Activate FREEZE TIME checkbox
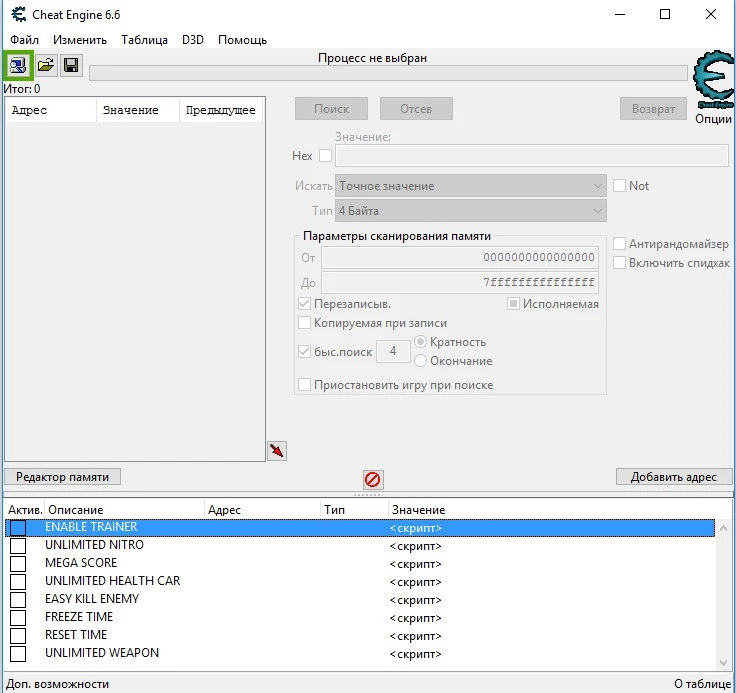This screenshot has width=736, height=693. 18,617
